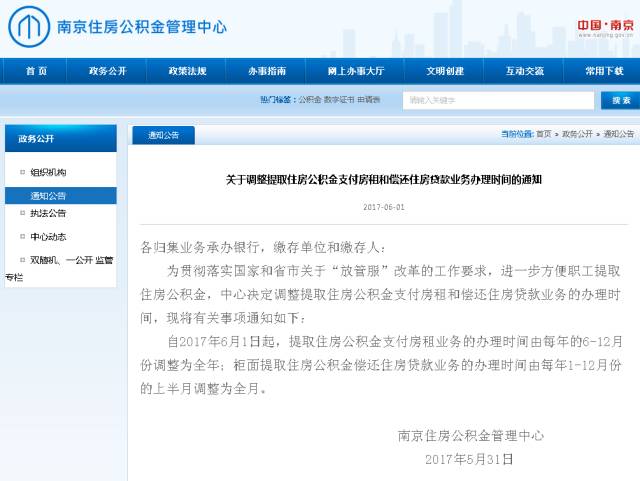Viewport: 640px width, 481px height.
Task: Click the 当前位置 breadcrumb label
Action: [517, 134]
